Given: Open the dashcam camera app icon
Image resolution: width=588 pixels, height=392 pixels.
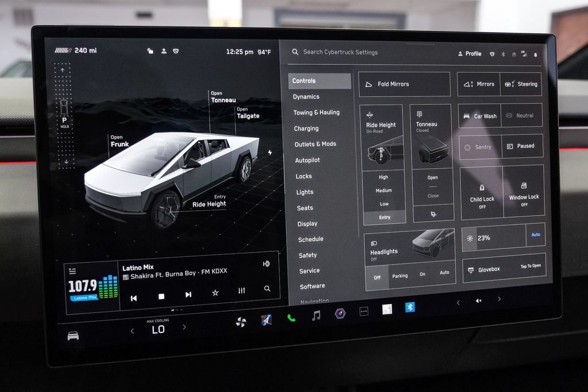Looking at the screenshot, I should pos(340,313).
